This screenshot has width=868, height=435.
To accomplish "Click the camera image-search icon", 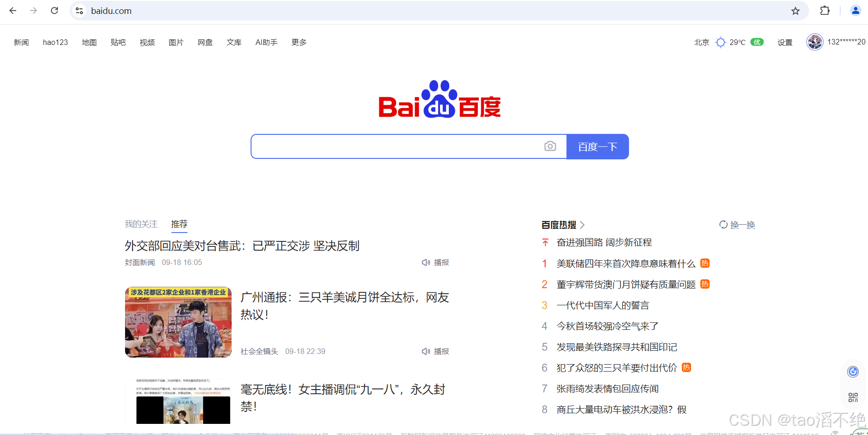I will click(550, 146).
